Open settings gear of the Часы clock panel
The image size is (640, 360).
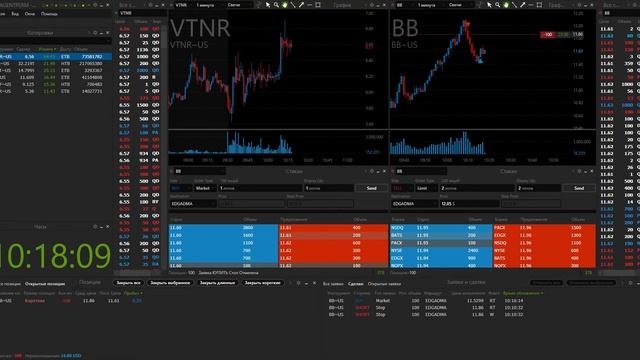tap(95, 227)
